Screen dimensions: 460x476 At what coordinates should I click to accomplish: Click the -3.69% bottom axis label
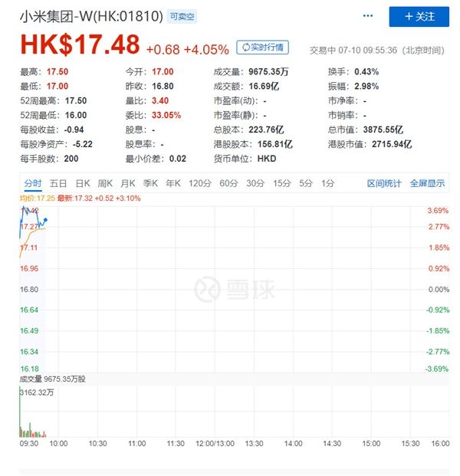pyautogui.click(x=437, y=369)
